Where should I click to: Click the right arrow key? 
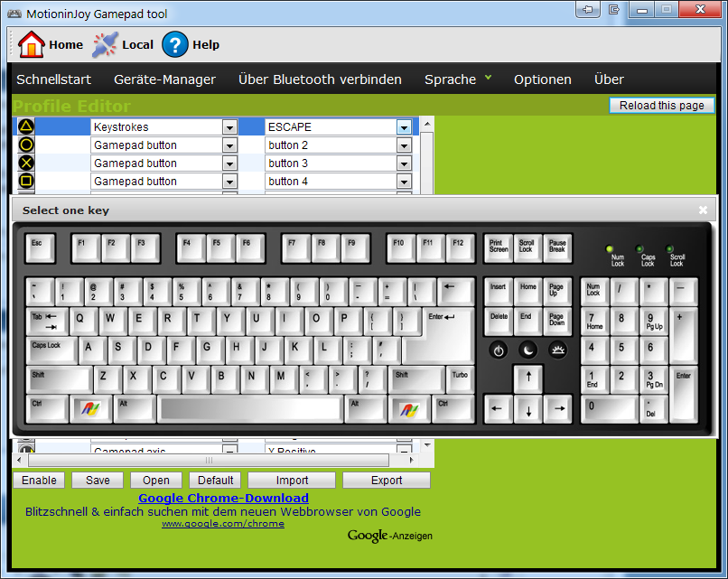(x=558, y=409)
